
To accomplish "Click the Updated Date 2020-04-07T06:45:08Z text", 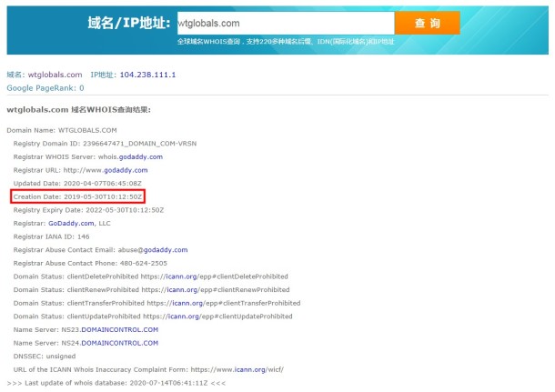I will (x=77, y=183).
